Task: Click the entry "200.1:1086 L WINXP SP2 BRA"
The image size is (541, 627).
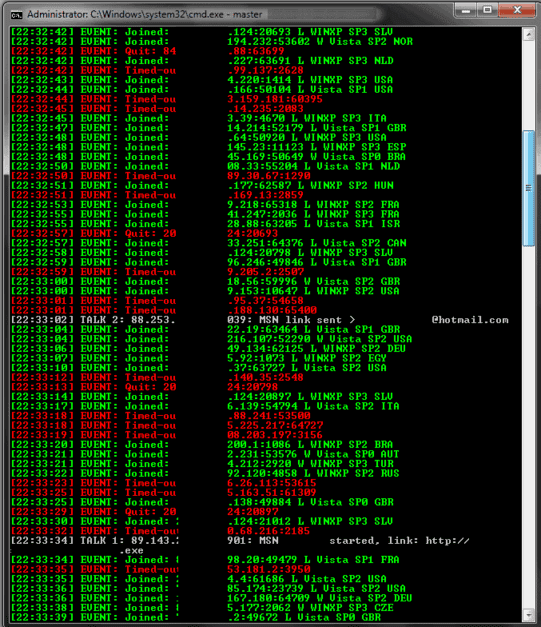Action: [x=310, y=445]
